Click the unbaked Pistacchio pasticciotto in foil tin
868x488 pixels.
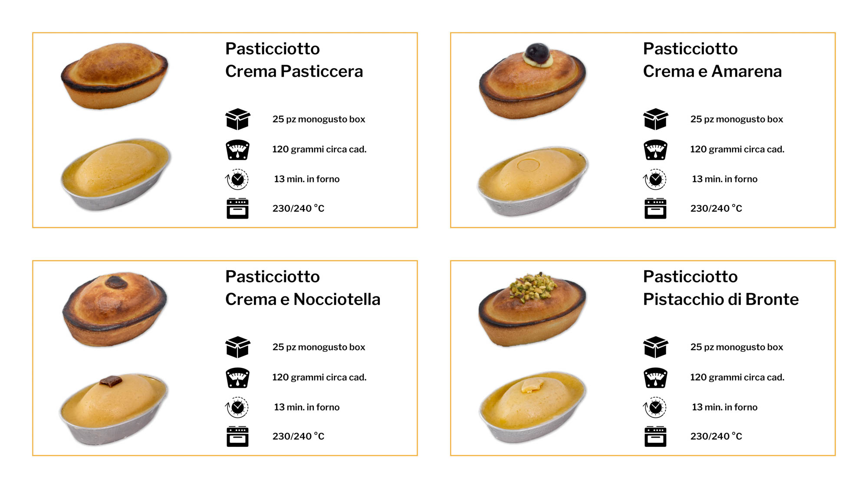(533, 406)
